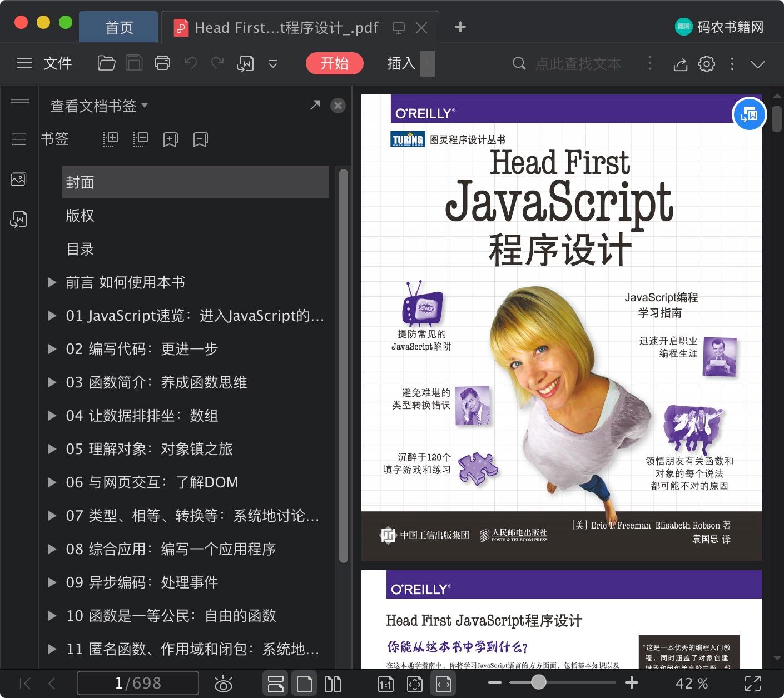This screenshot has height=698, width=784.
Task: Click the undo arrow icon
Action: click(191, 63)
